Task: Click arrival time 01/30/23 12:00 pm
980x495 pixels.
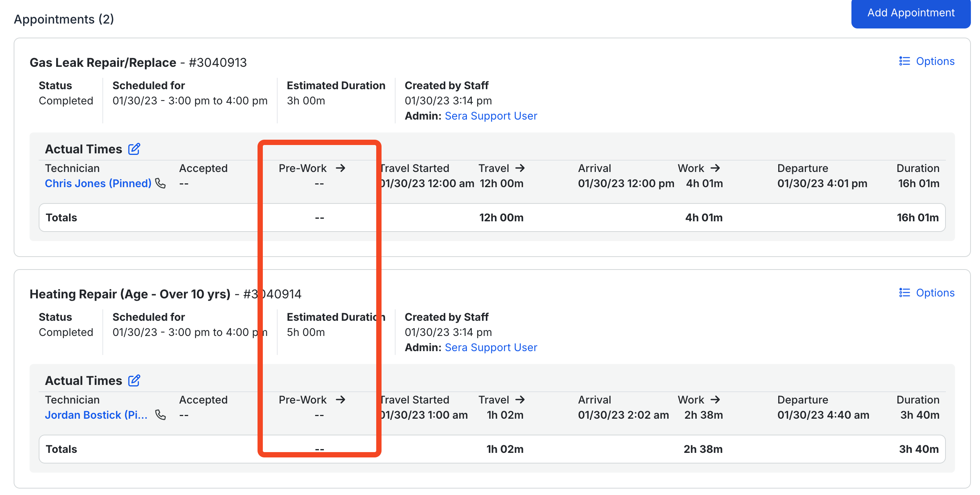Action: (x=626, y=183)
